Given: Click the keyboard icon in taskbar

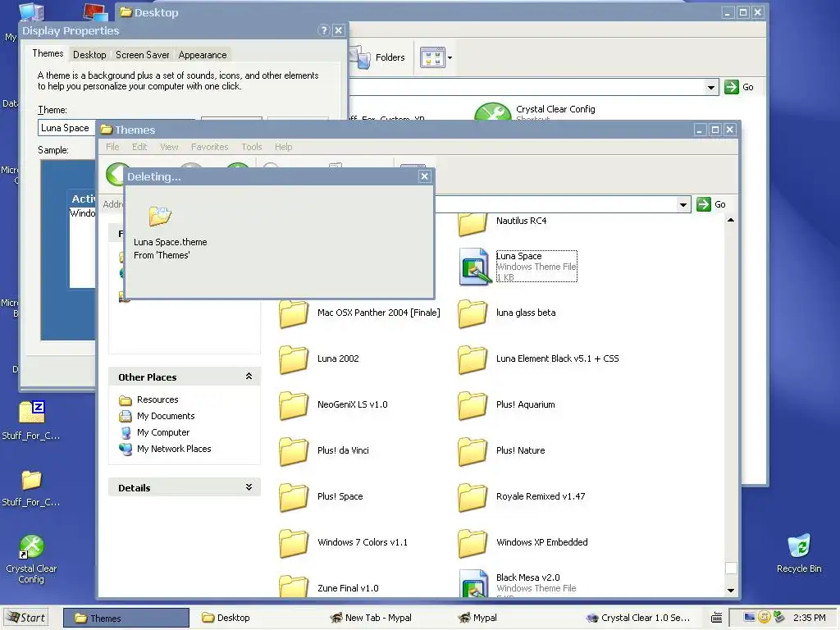Looking at the screenshot, I should point(716,618).
